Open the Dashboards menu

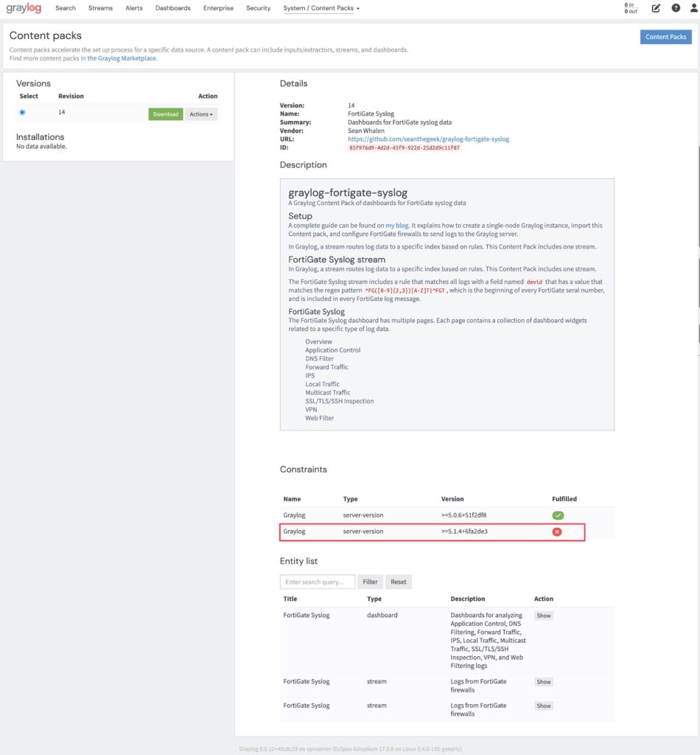pyautogui.click(x=172, y=8)
